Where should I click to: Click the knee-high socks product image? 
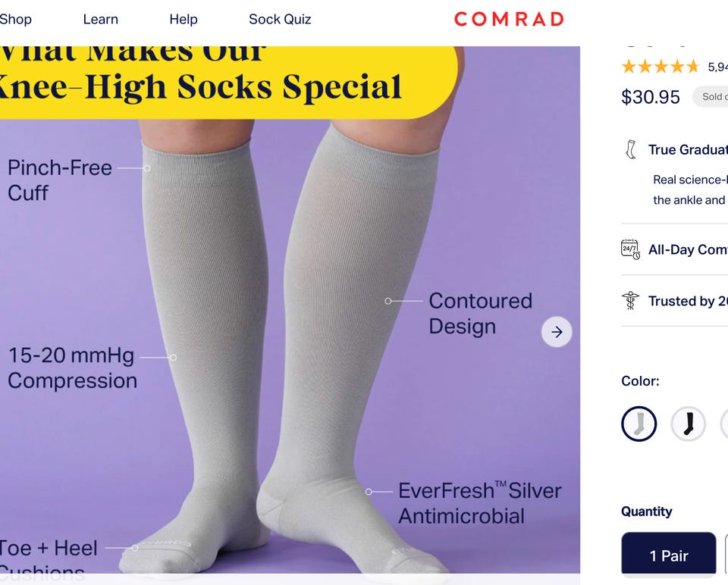pyautogui.click(x=290, y=310)
